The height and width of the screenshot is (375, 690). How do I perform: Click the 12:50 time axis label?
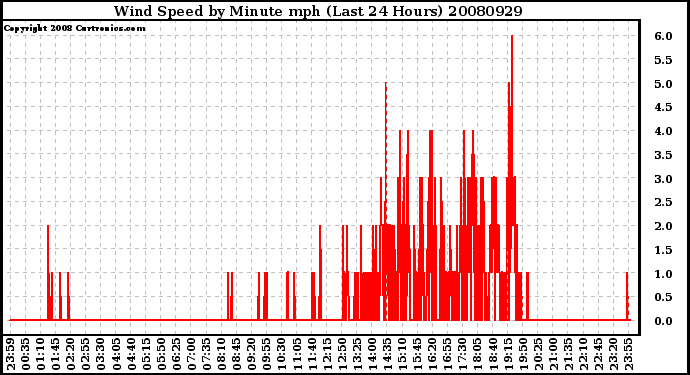coord(341,354)
